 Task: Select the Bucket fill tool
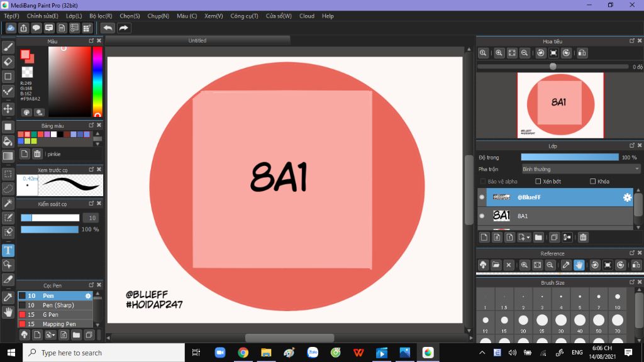(x=8, y=141)
